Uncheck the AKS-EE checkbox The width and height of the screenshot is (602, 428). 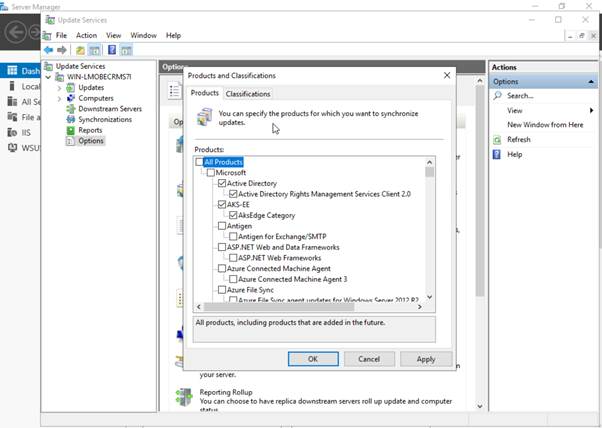click(x=222, y=204)
